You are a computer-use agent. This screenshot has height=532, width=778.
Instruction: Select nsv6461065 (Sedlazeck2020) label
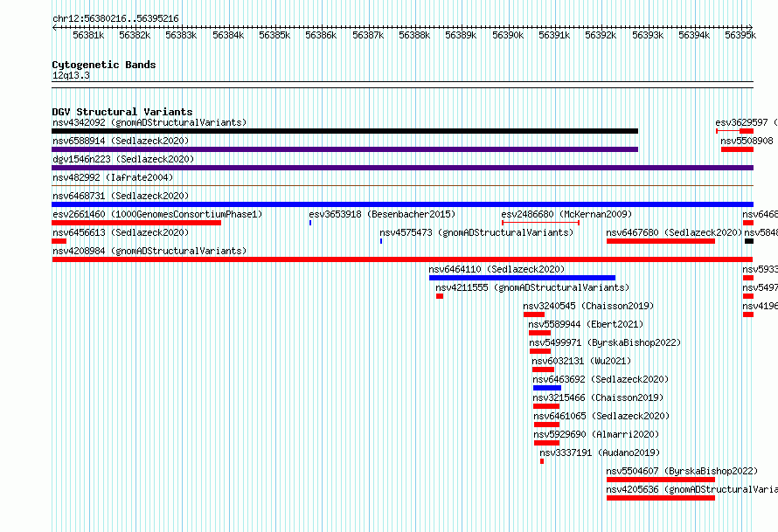click(601, 416)
